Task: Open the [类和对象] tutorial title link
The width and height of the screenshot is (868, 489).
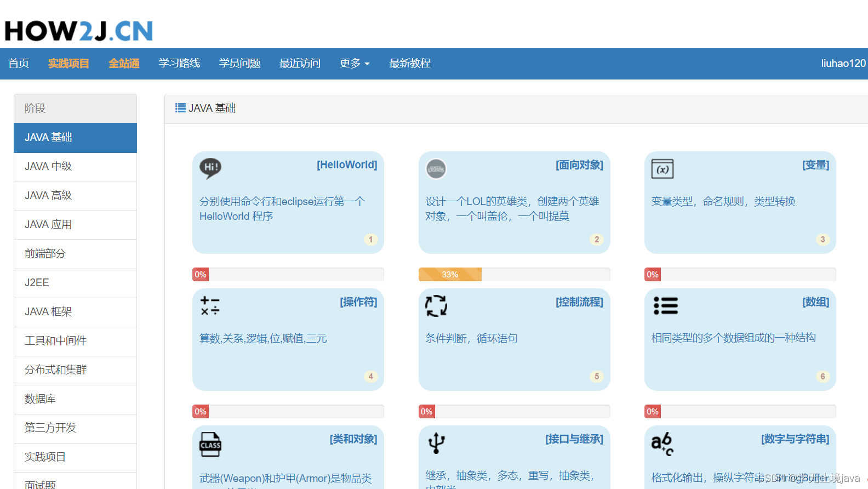Action: coord(353,439)
